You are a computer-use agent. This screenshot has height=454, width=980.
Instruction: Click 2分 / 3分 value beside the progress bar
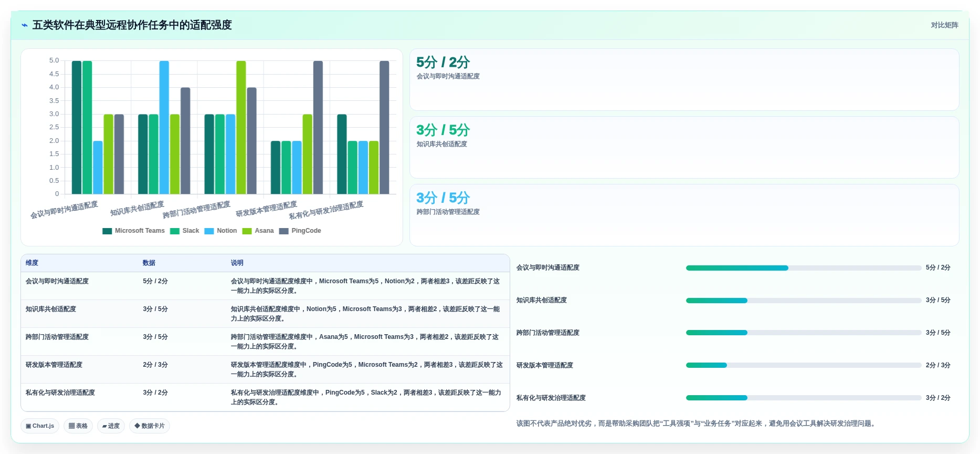click(x=938, y=365)
